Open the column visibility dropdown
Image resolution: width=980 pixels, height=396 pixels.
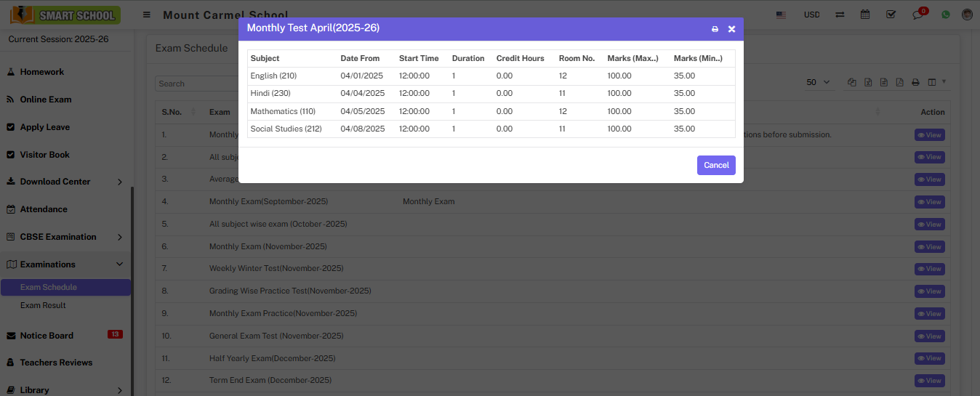coord(936,83)
